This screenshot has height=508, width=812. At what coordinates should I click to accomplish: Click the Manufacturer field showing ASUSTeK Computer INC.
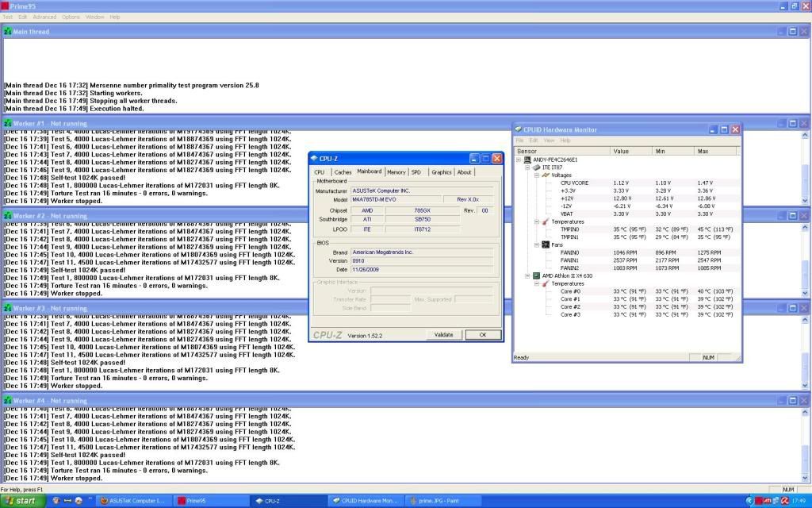click(422, 190)
